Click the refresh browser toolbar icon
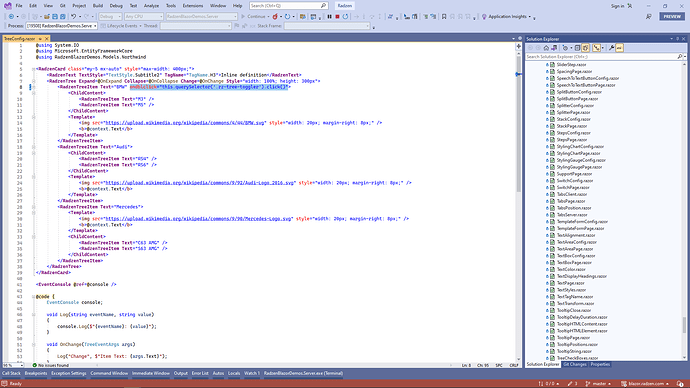 coord(287,16)
